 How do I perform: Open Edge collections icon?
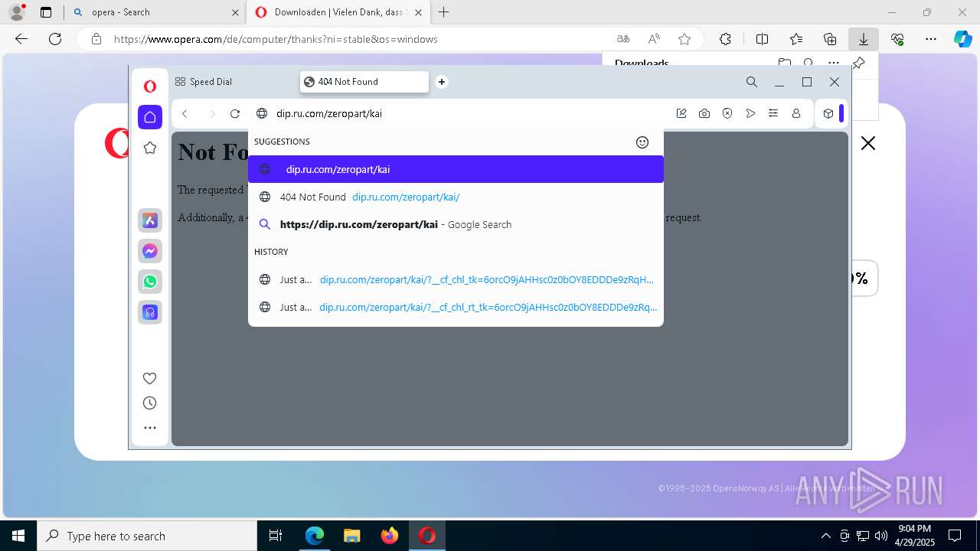[x=830, y=39]
